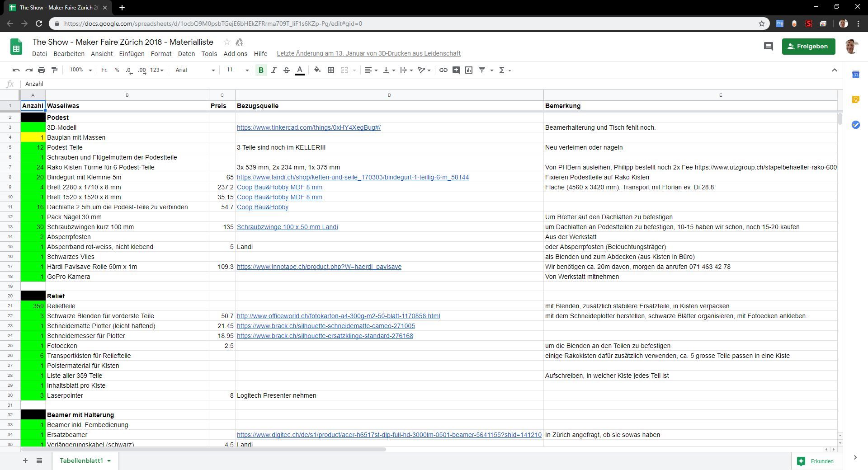Insert a link with the chain icon
Screen dimensions: 868x470
click(443, 70)
